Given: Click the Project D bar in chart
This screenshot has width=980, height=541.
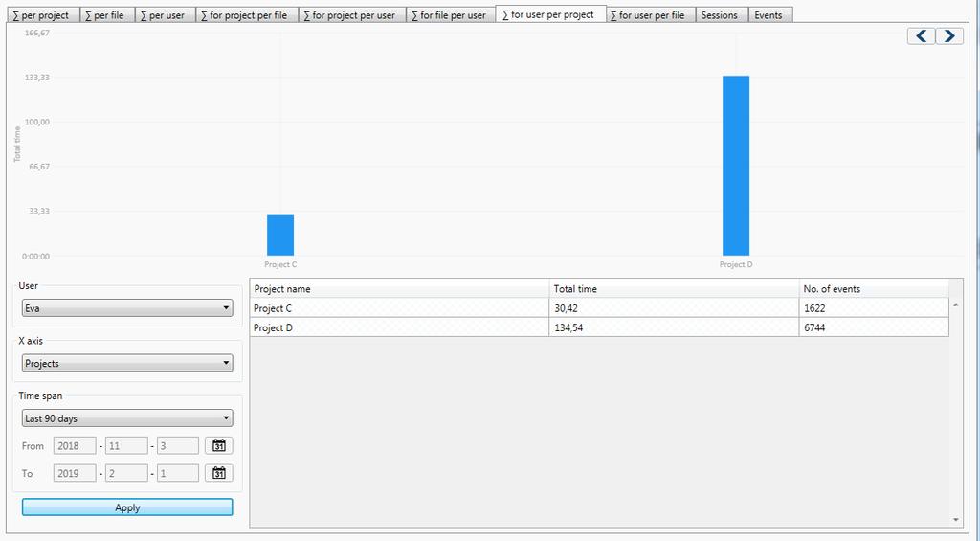Looking at the screenshot, I should 736,166.
